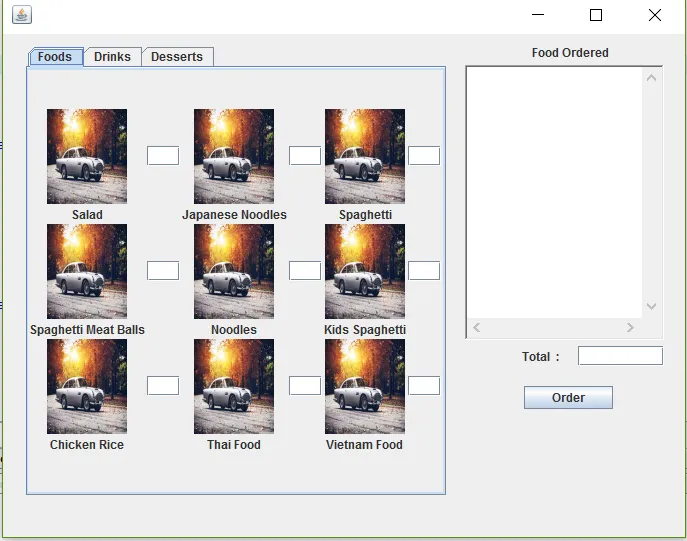Click the Japanese Noodles image
The image size is (687, 541).
[234, 156]
